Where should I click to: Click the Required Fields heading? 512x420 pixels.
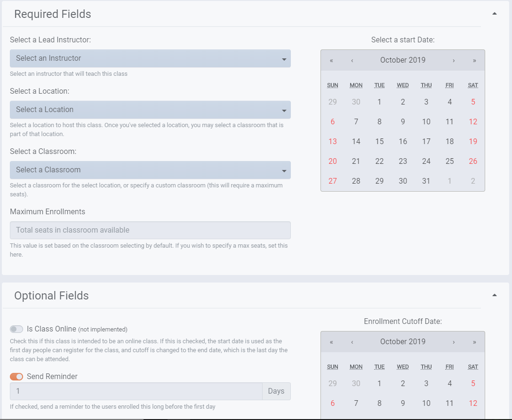tap(53, 14)
